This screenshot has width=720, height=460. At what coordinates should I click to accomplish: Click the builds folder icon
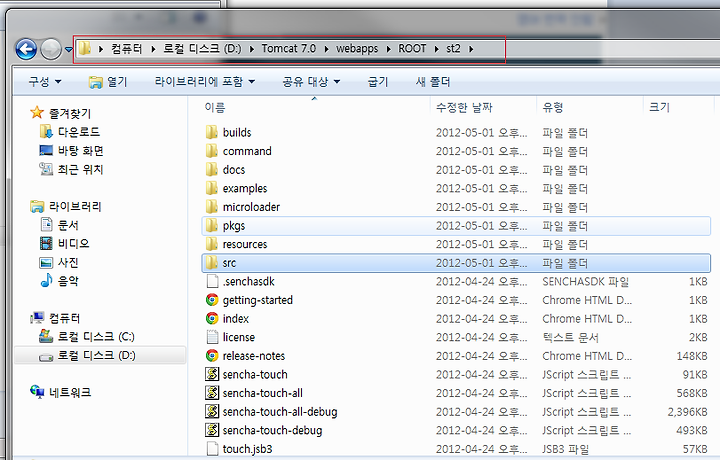point(211,132)
